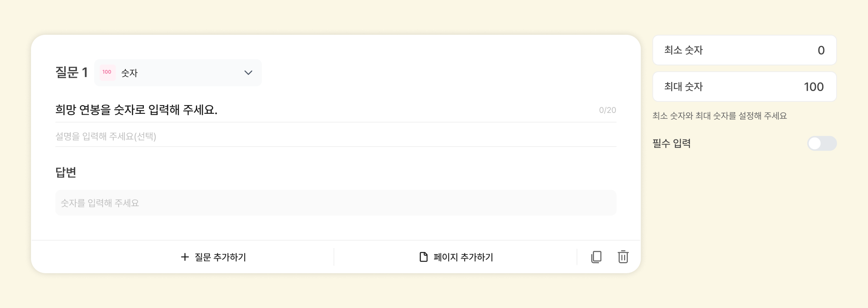This screenshot has width=868, height=308.
Task: Click the 필수 입력 label text
Action: [x=672, y=144]
